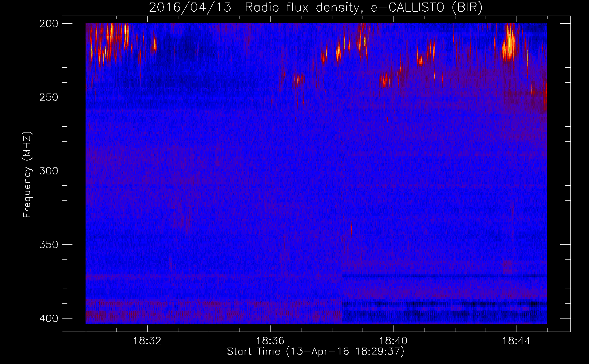This screenshot has height=364, width=589.
Task: Click the 200 frequency tick label
Action: (x=48, y=23)
